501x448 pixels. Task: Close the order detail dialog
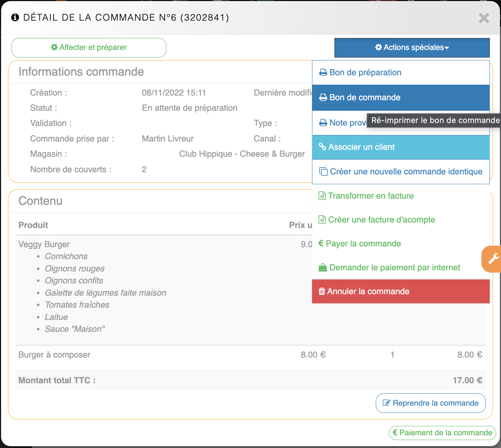[484, 18]
